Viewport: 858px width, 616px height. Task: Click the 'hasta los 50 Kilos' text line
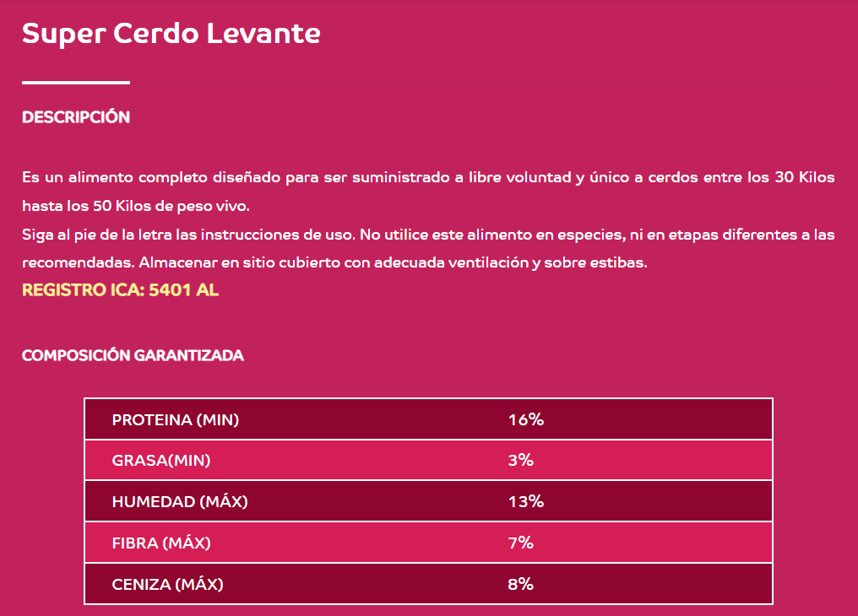[x=136, y=206]
